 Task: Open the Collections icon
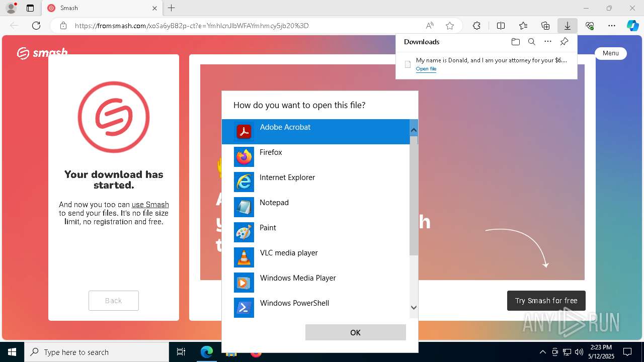point(545,26)
